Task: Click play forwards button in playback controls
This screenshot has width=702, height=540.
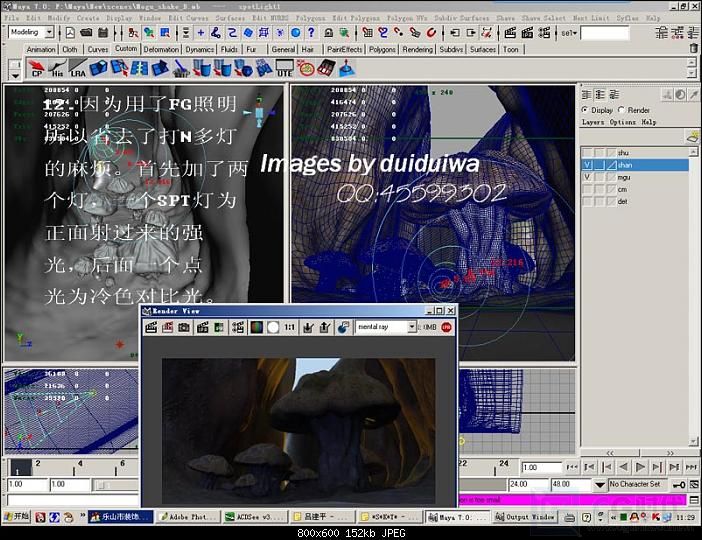Action: (x=640, y=467)
